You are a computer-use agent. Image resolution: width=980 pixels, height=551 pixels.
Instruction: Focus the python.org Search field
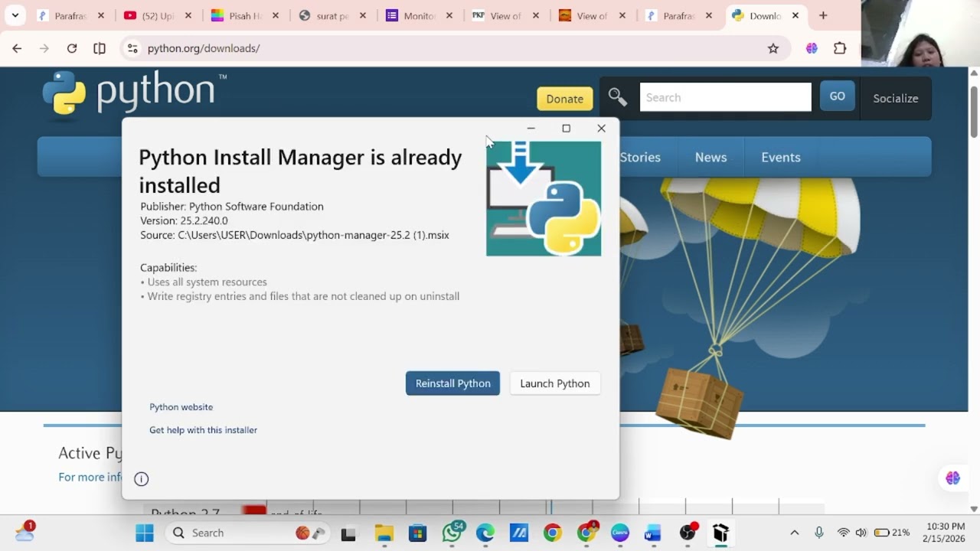click(x=725, y=97)
